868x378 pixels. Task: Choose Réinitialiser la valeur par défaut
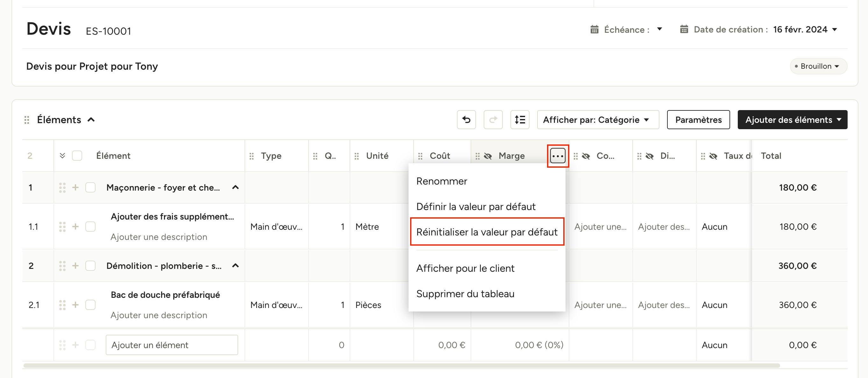pyautogui.click(x=487, y=232)
